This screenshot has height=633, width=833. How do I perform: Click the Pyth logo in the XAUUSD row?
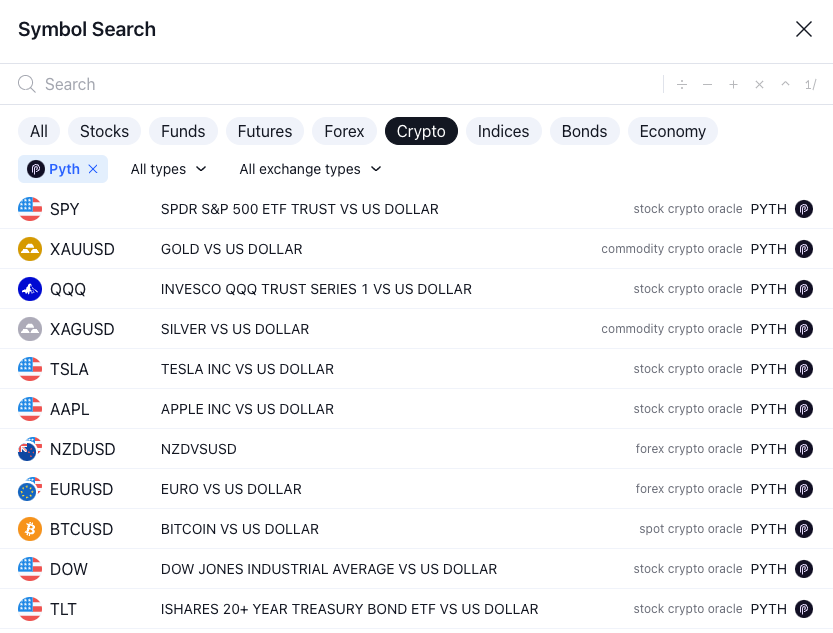(x=804, y=249)
